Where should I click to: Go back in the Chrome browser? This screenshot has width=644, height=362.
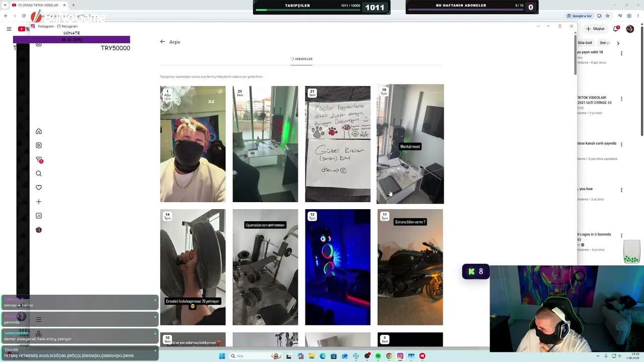click(6, 16)
